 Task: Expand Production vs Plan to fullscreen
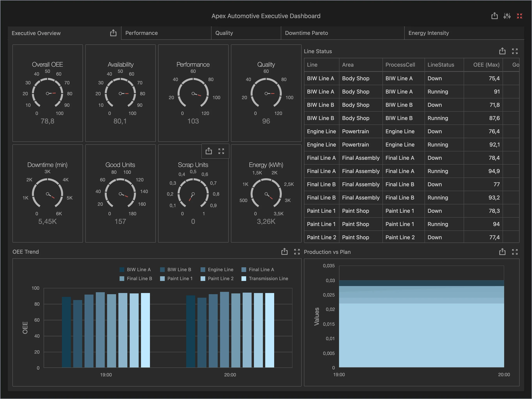tap(515, 252)
